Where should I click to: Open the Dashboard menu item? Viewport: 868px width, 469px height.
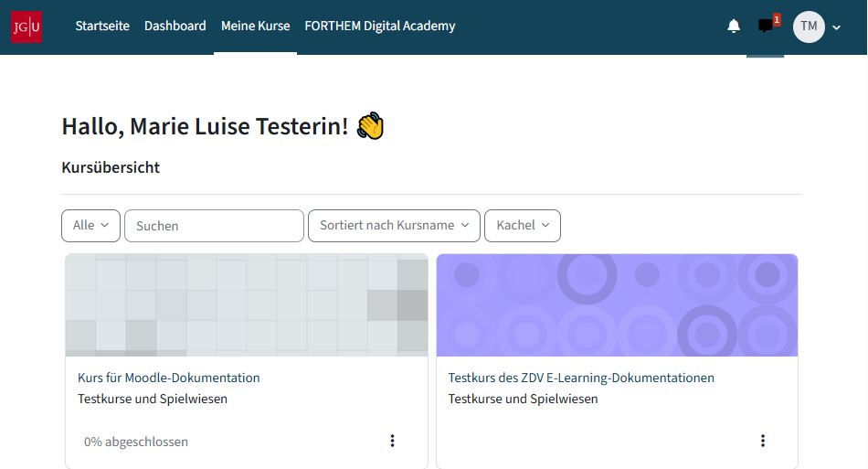point(175,26)
